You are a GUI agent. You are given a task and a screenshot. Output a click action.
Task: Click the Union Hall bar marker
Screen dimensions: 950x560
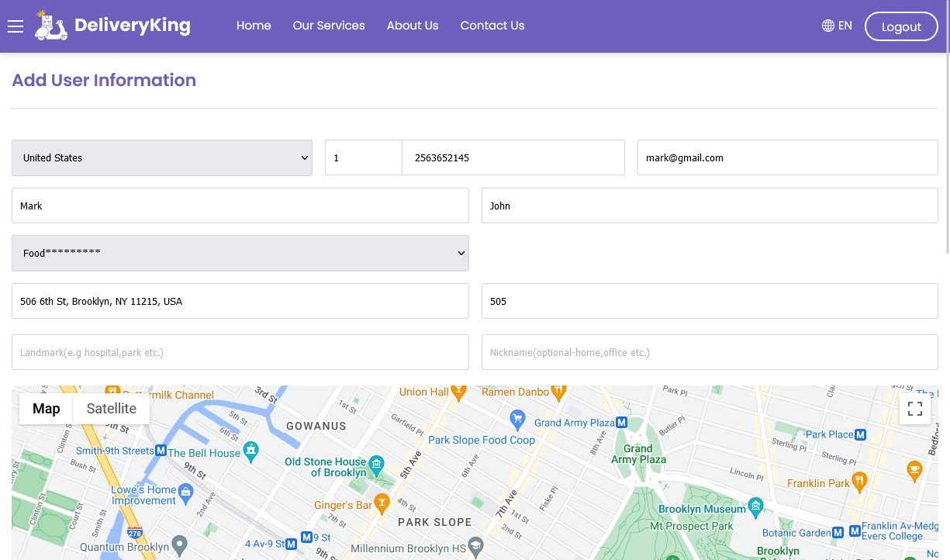(458, 392)
